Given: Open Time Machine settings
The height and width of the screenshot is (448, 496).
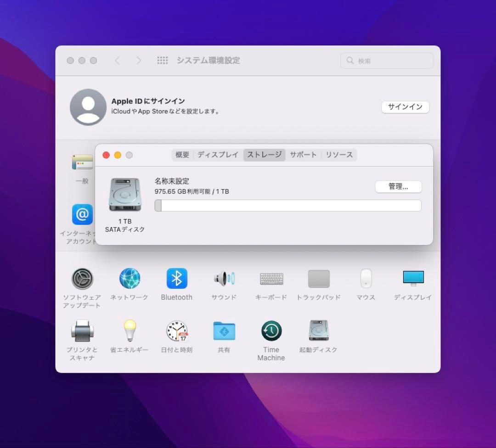Looking at the screenshot, I should click(271, 331).
